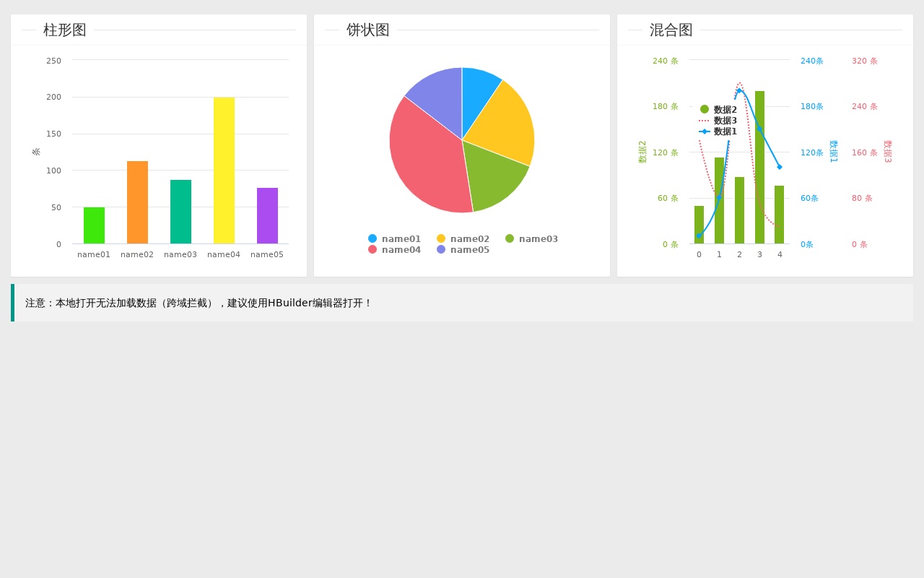Toggle name03 legend item in pie chart
Viewport: 924px width, 578px height.
(531, 239)
